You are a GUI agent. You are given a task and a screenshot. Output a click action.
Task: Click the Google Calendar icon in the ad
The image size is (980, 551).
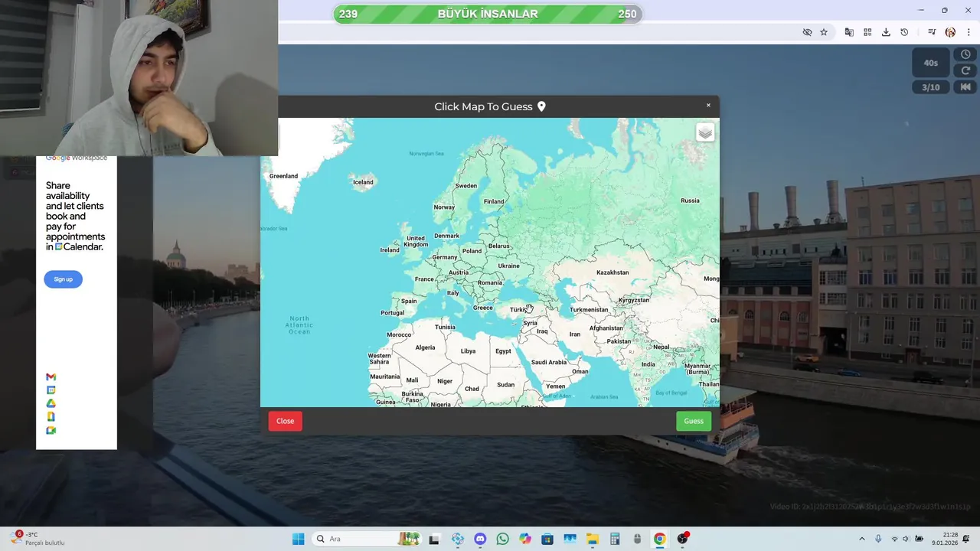pyautogui.click(x=51, y=390)
